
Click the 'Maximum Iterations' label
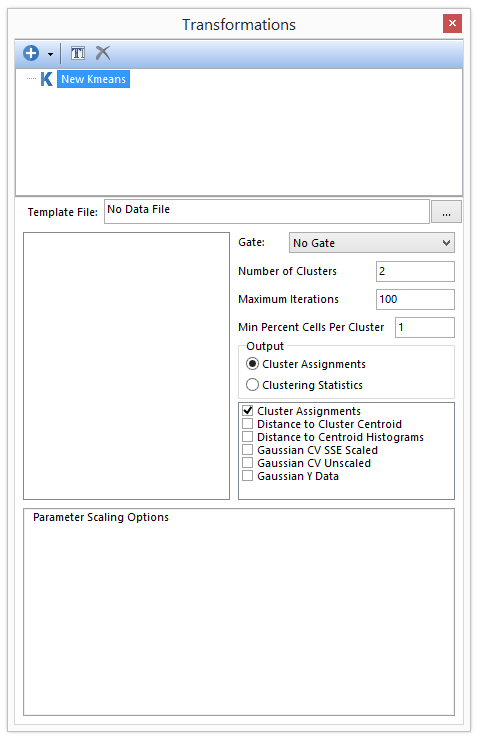coord(289,299)
